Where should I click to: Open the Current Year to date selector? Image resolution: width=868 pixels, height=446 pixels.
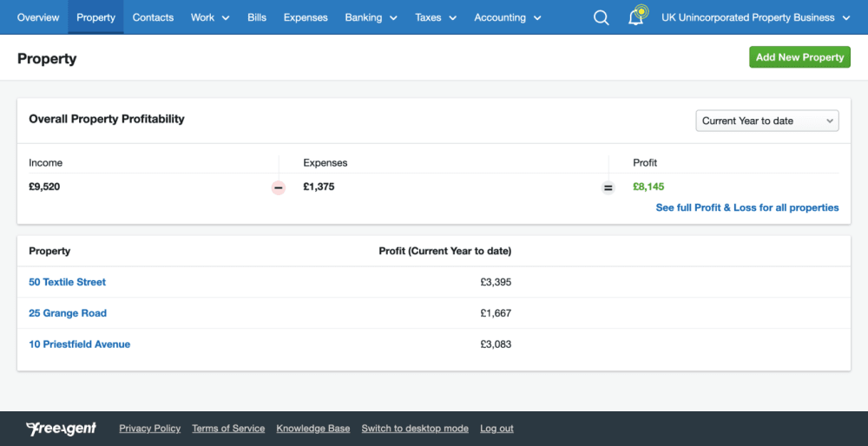pyautogui.click(x=767, y=121)
